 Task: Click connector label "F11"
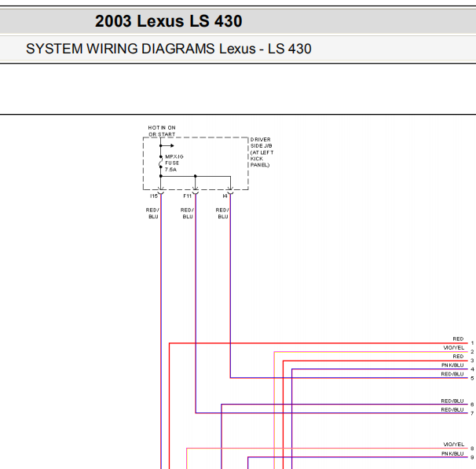click(x=187, y=196)
